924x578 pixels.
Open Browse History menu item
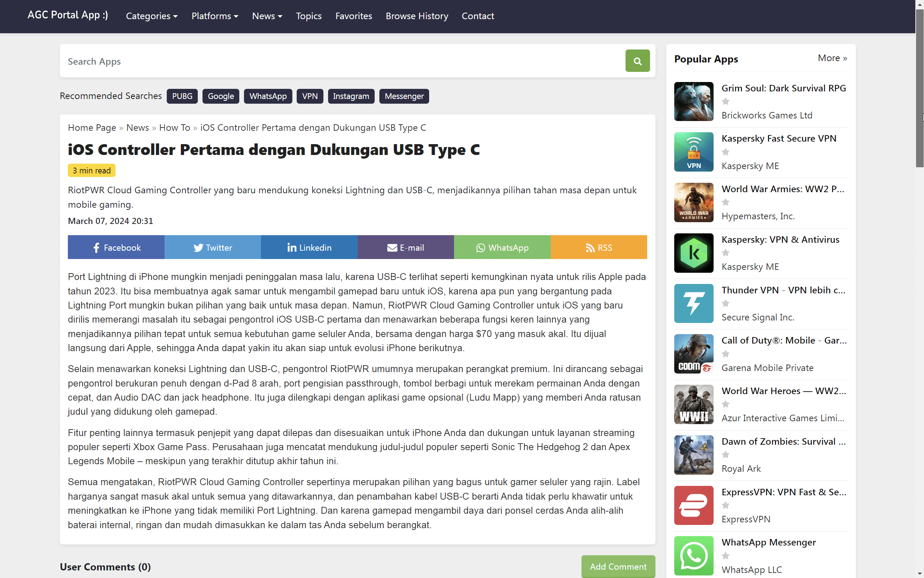[417, 16]
